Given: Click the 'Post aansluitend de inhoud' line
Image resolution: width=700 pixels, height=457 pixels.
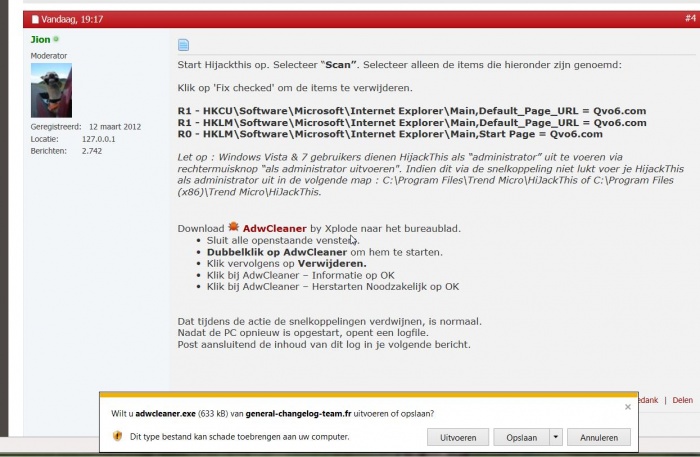Looking at the screenshot, I should click(324, 345).
